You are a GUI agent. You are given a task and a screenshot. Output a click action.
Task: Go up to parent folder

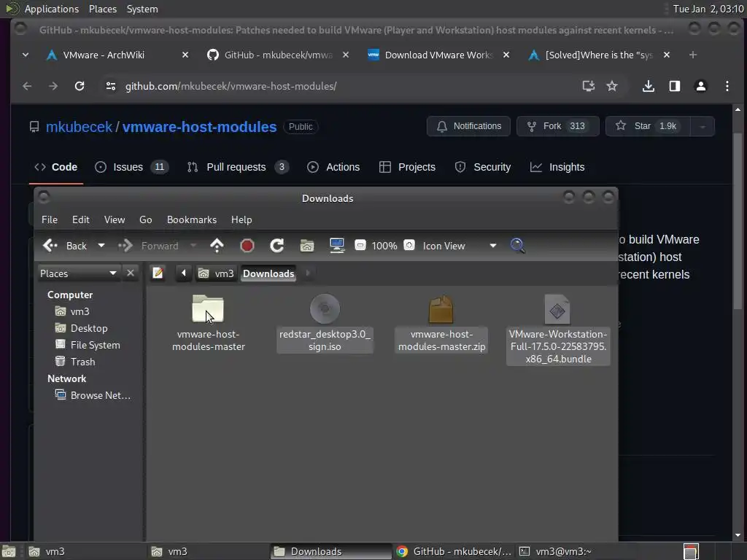click(217, 246)
